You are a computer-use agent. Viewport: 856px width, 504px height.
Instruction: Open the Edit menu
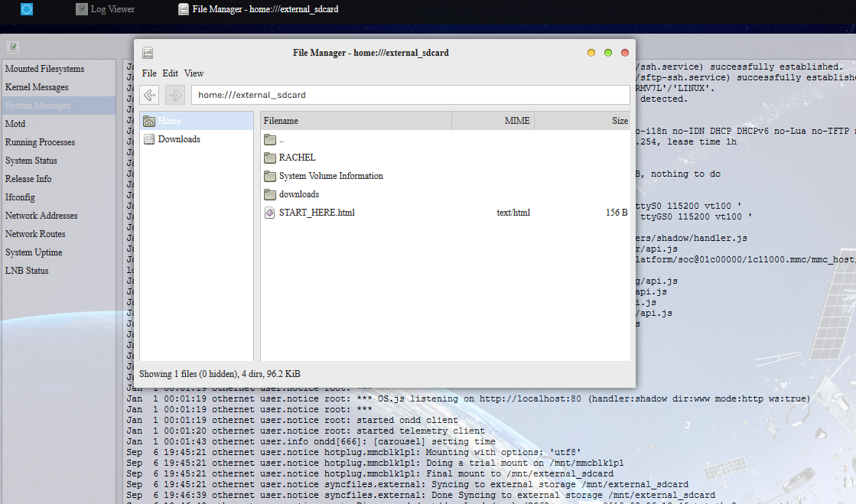170,73
